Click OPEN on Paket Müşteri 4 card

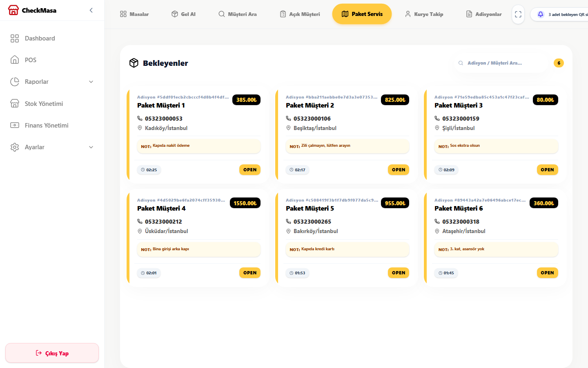point(250,273)
